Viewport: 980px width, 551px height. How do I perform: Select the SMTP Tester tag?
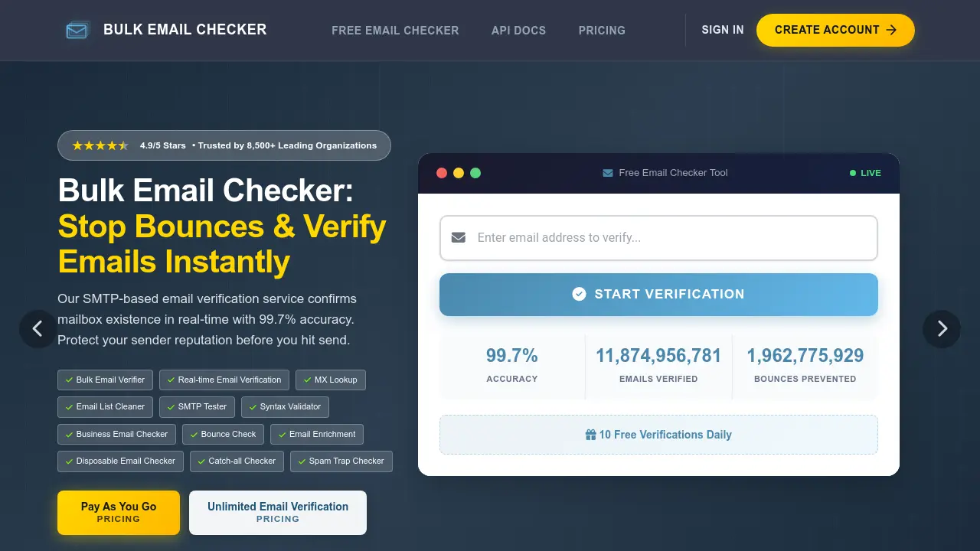click(198, 407)
